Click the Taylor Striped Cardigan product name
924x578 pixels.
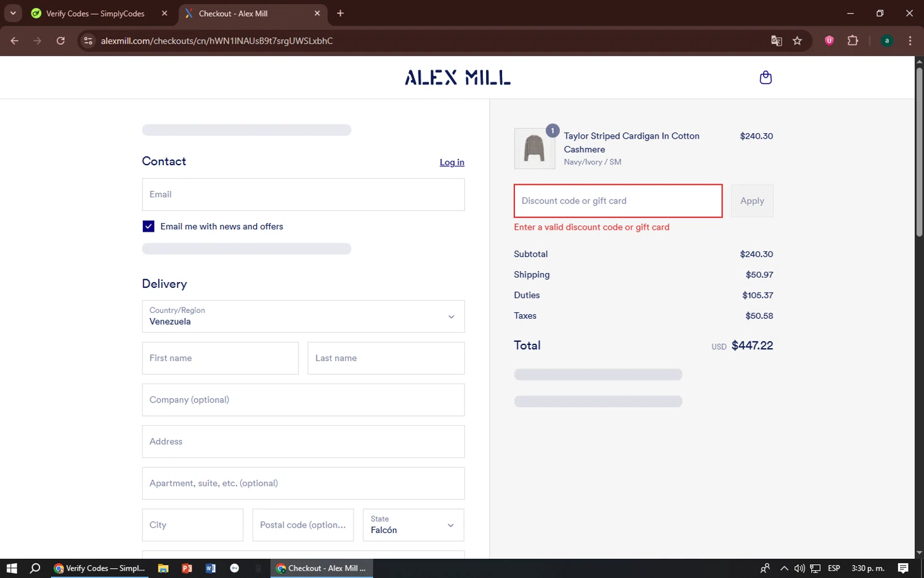click(x=631, y=142)
